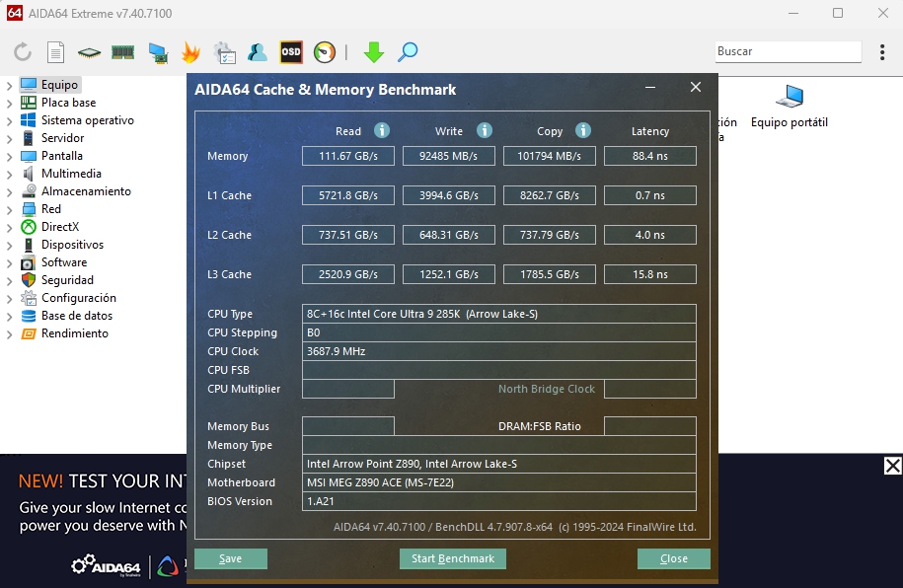The width and height of the screenshot is (903, 588).
Task: Click the CPU Clock value 3687.9 MHz
Action: point(498,351)
